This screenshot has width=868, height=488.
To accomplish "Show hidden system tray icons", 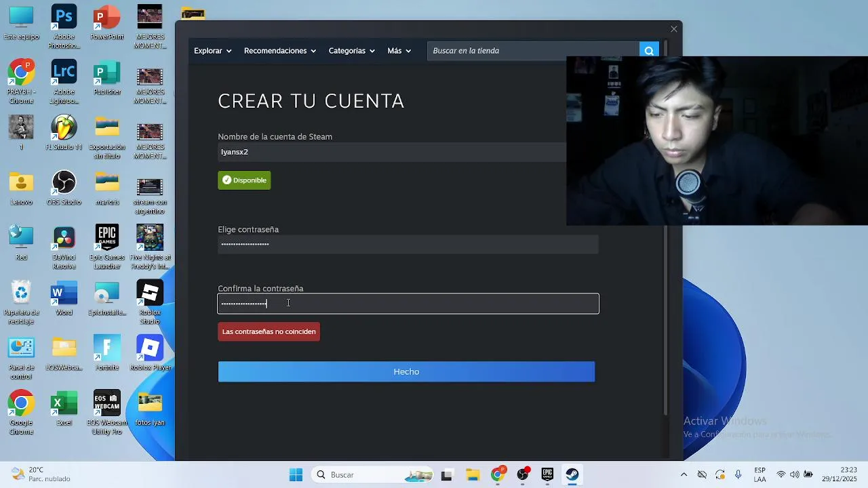I will (684, 474).
